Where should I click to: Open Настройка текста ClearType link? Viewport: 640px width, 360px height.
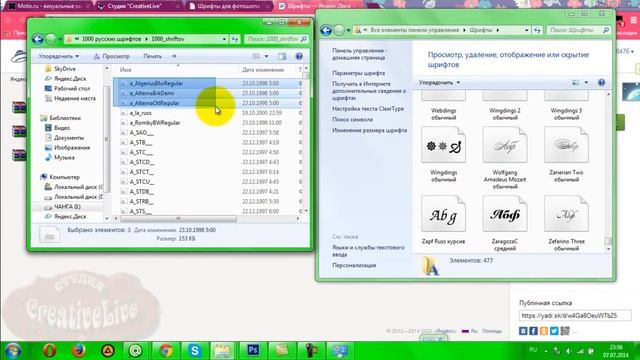click(368, 109)
